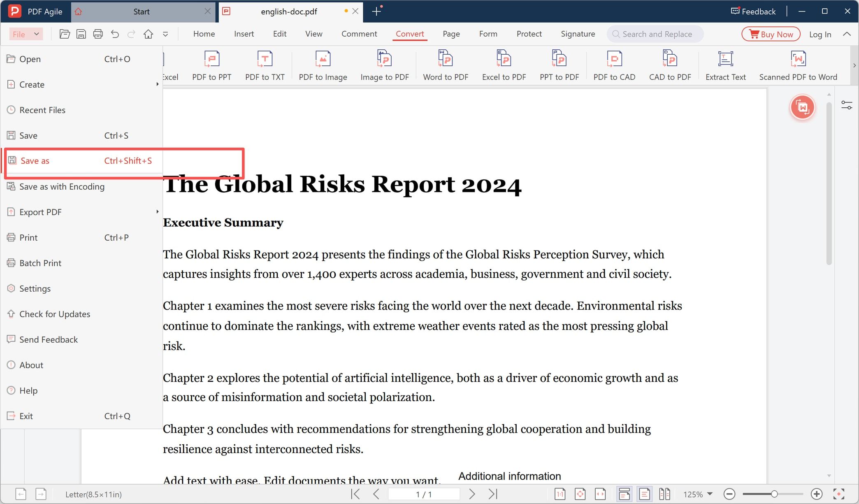Click the page number input box
Viewport: 859px width, 504px height.
pyautogui.click(x=424, y=494)
